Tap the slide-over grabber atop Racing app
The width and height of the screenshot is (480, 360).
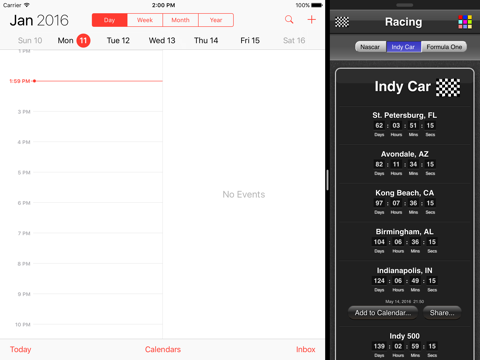pos(405,5)
